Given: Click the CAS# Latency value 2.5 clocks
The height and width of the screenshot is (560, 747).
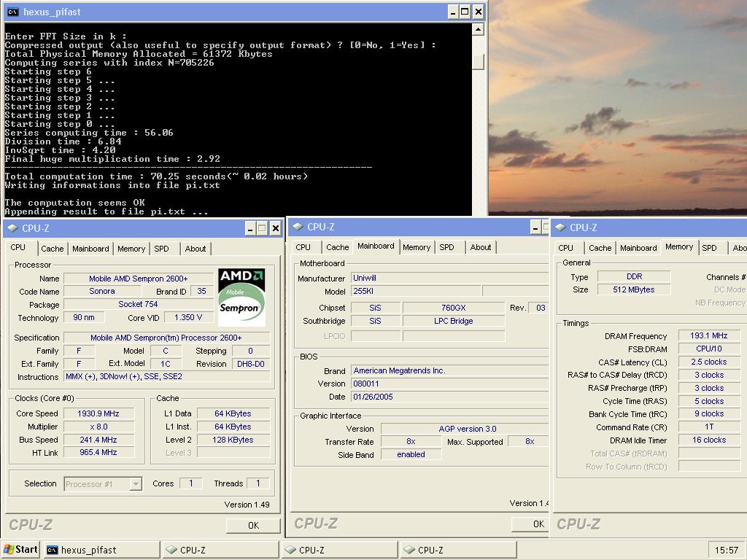Looking at the screenshot, I should (x=709, y=362).
